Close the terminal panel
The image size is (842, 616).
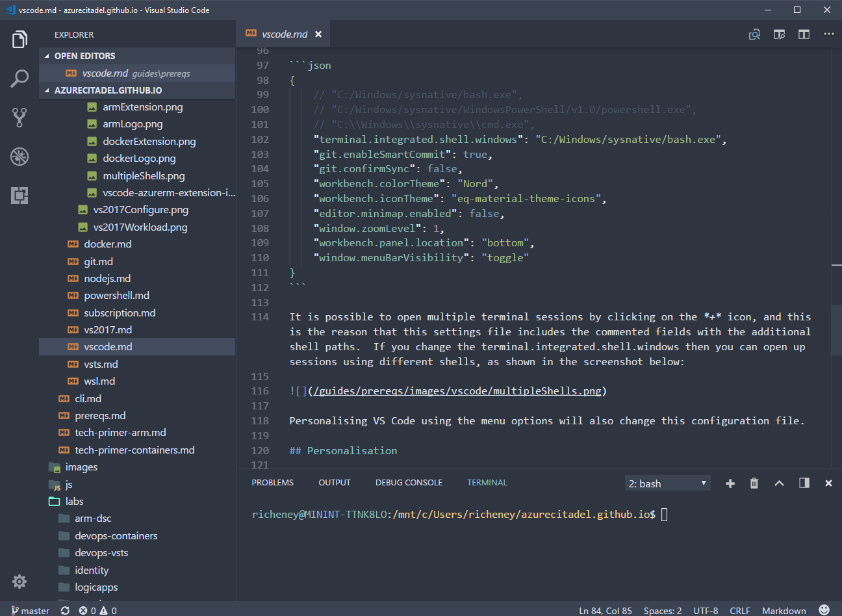(828, 483)
